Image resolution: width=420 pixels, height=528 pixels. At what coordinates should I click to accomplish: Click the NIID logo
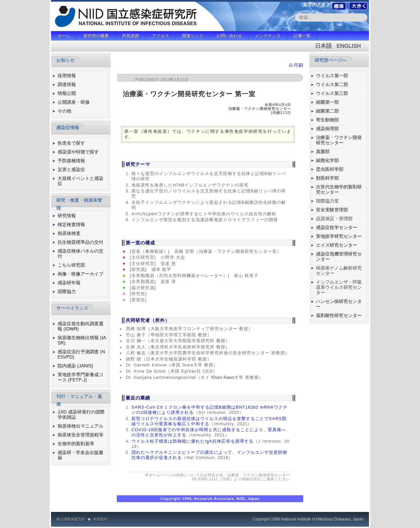tap(126, 16)
